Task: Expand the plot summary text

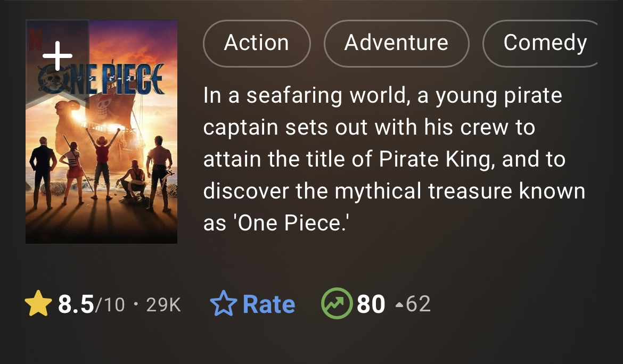Action: pyautogui.click(x=394, y=160)
